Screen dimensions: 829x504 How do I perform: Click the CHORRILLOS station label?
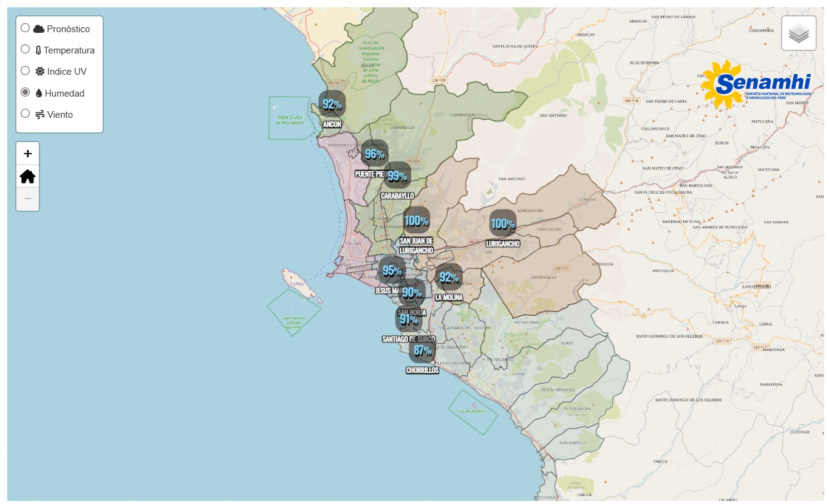click(x=422, y=370)
